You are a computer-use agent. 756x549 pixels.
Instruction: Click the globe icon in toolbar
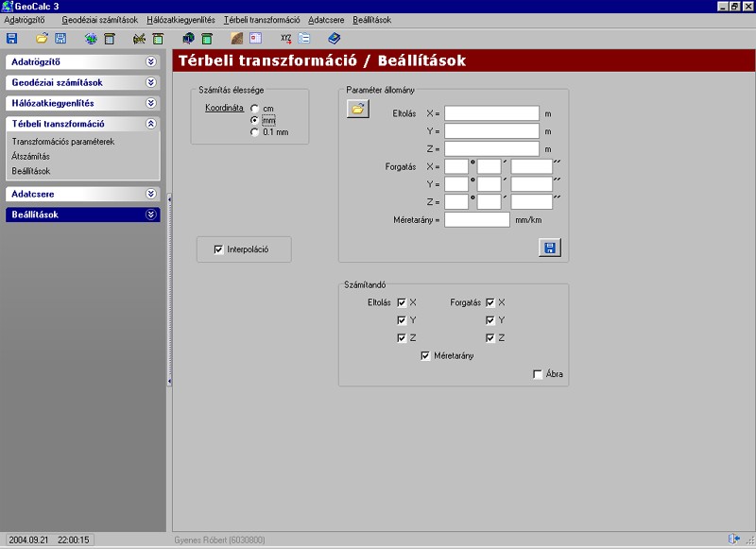coord(91,39)
